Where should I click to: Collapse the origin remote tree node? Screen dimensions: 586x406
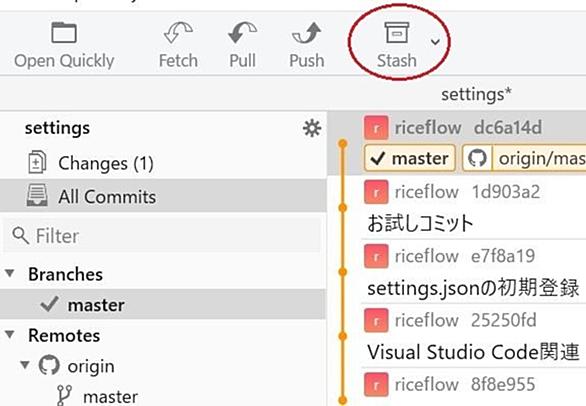25,365
